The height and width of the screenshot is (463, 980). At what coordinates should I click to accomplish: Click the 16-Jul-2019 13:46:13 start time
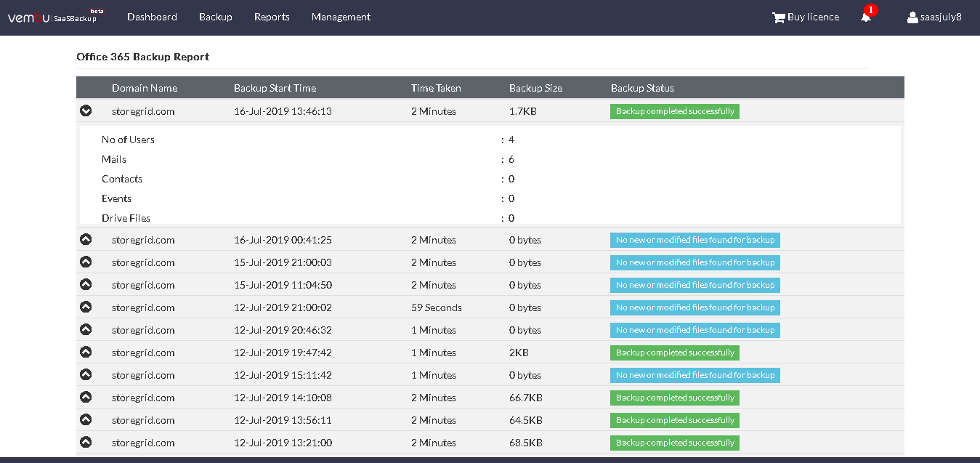pyautogui.click(x=283, y=111)
